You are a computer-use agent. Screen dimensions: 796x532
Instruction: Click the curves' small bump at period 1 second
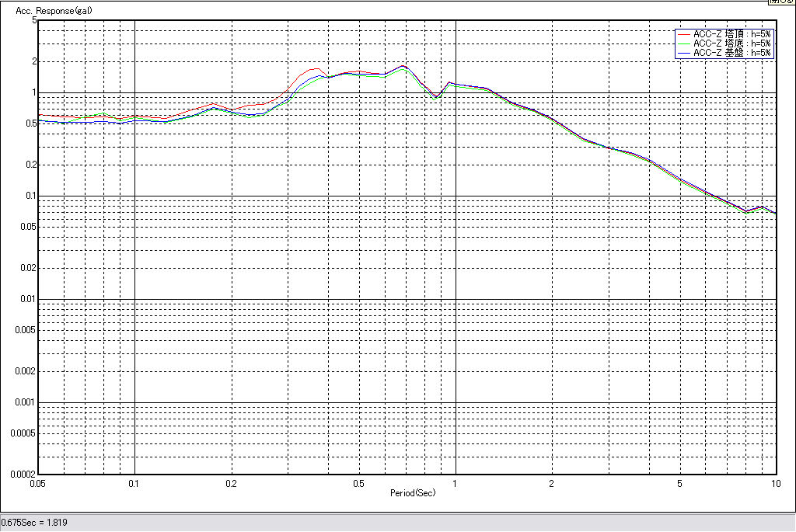tap(449, 82)
